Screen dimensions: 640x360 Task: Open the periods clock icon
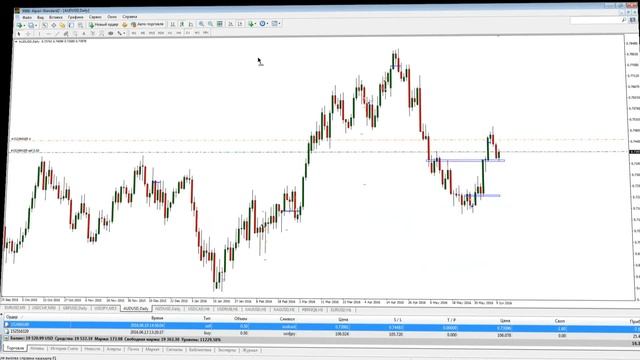pyautogui.click(x=262, y=24)
